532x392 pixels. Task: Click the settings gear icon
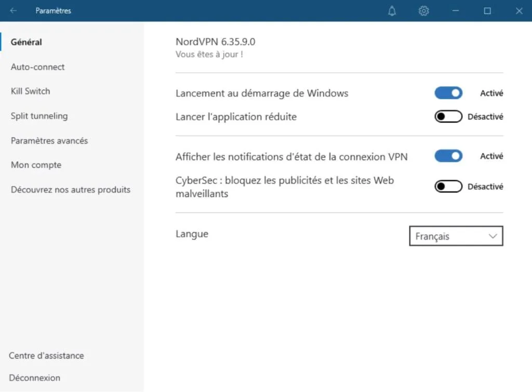click(x=423, y=11)
